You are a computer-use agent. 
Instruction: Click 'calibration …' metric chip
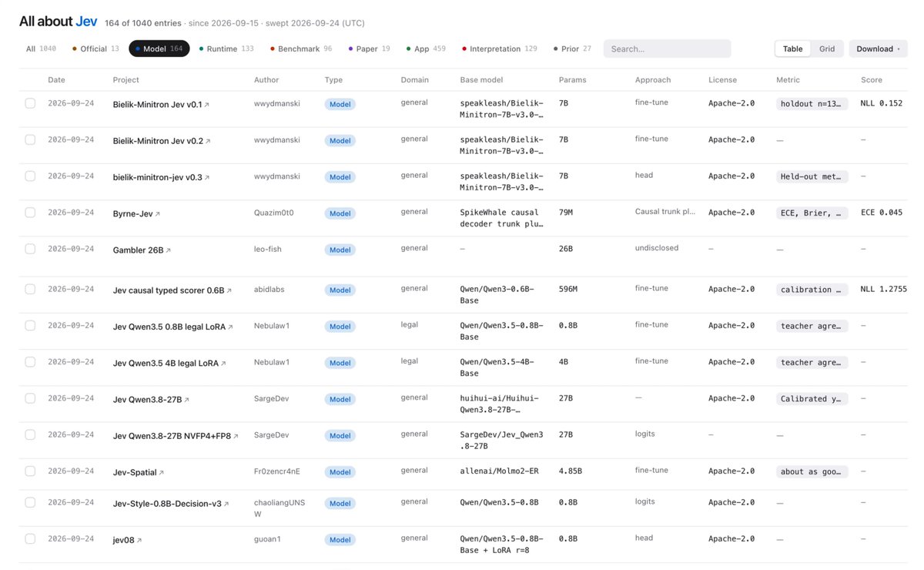(812, 290)
